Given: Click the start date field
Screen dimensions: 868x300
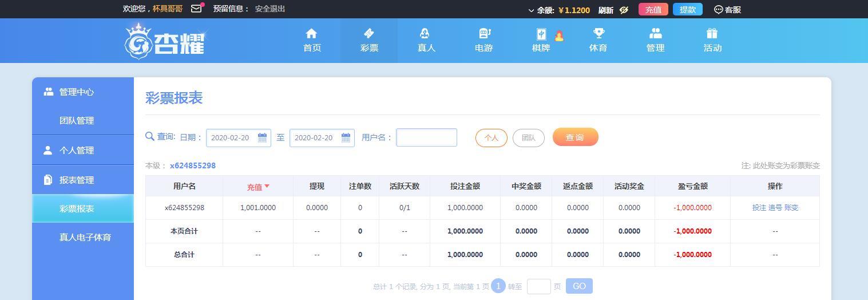Looking at the screenshot, I should coord(238,137).
